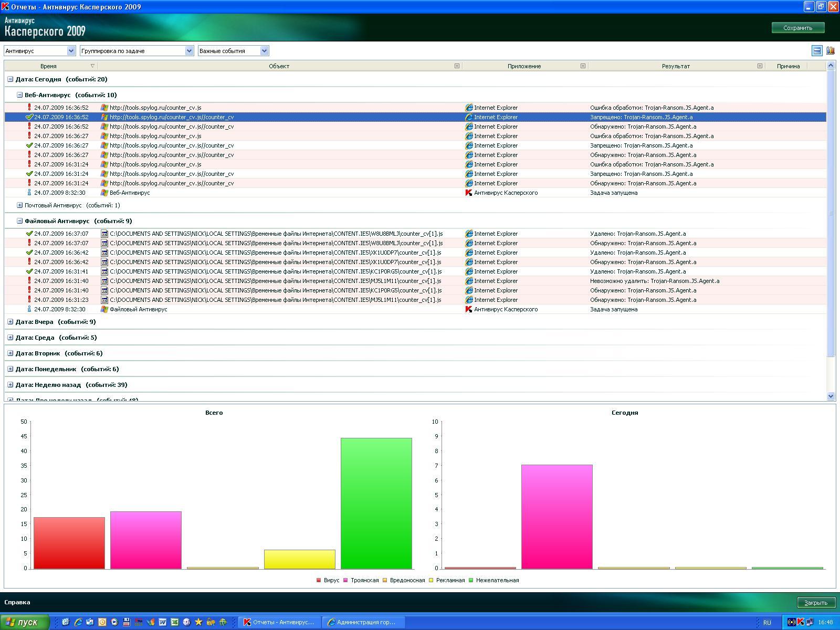Viewport: 840px width, 630px height.
Task: Open the Справка help link
Action: point(17,602)
